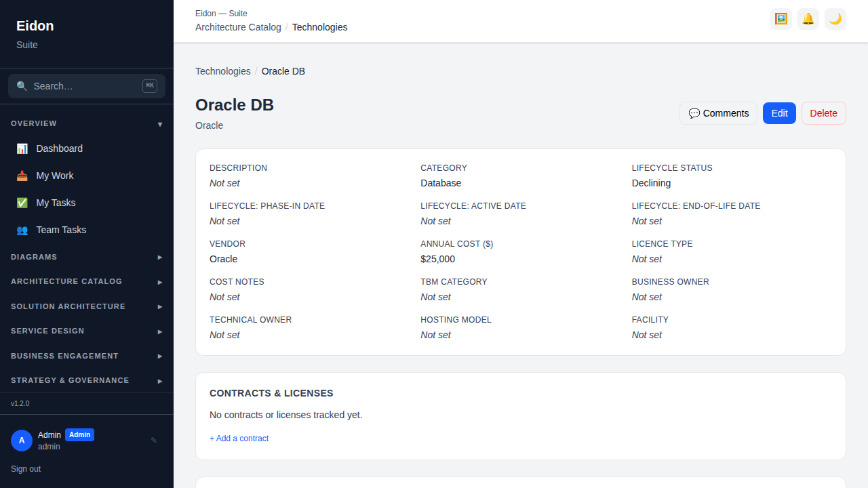Toggle dark mode moon icon
This screenshot has width=868, height=488.
pyautogui.click(x=835, y=19)
